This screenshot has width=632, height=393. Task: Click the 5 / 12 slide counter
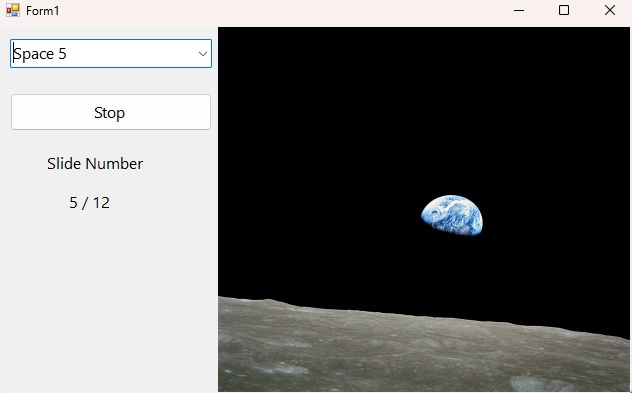(89, 203)
